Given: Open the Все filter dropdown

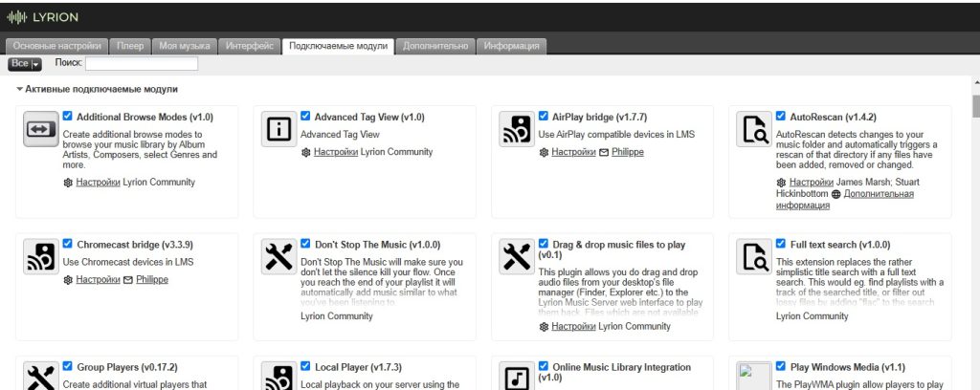Looking at the screenshot, I should coord(25,64).
